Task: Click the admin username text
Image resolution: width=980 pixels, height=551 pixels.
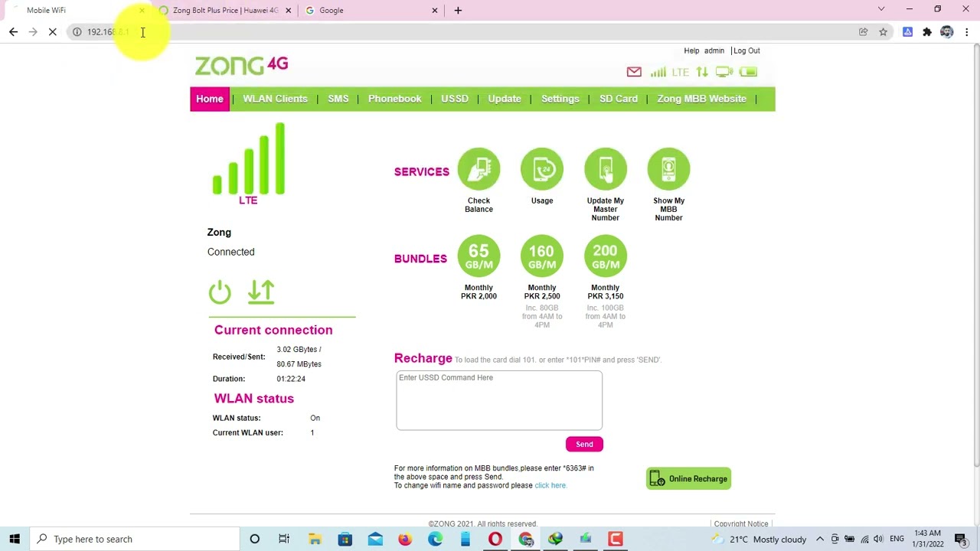Action: 714,51
